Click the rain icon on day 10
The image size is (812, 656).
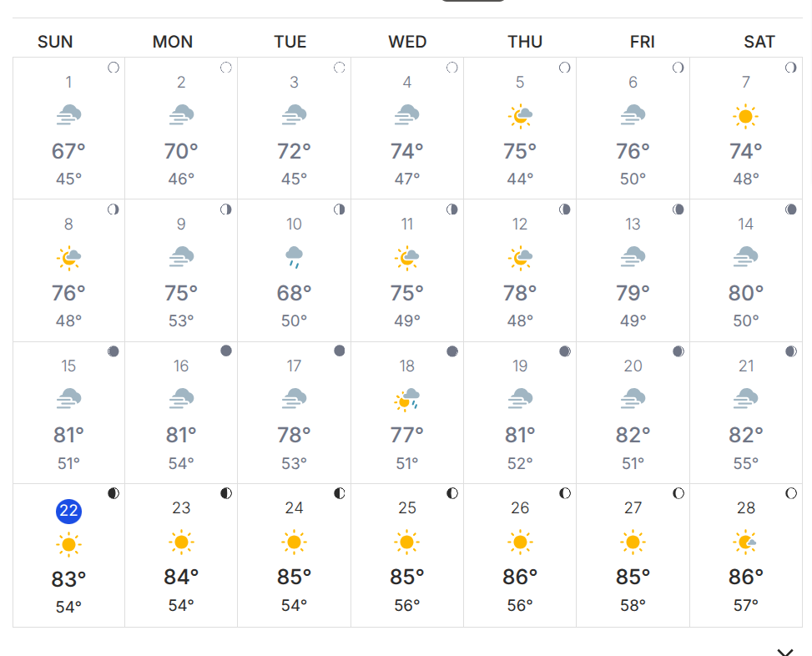tap(294, 257)
